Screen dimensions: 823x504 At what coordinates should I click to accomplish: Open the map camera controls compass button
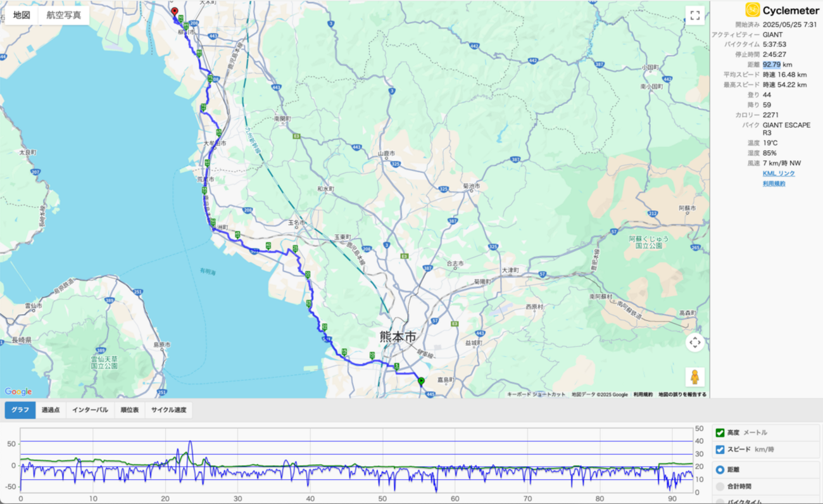[x=694, y=343]
